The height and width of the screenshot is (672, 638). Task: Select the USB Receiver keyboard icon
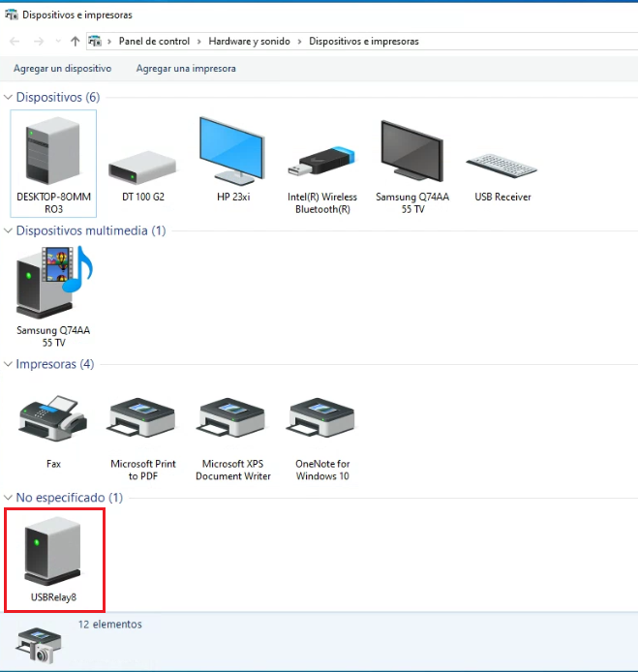pos(501,166)
